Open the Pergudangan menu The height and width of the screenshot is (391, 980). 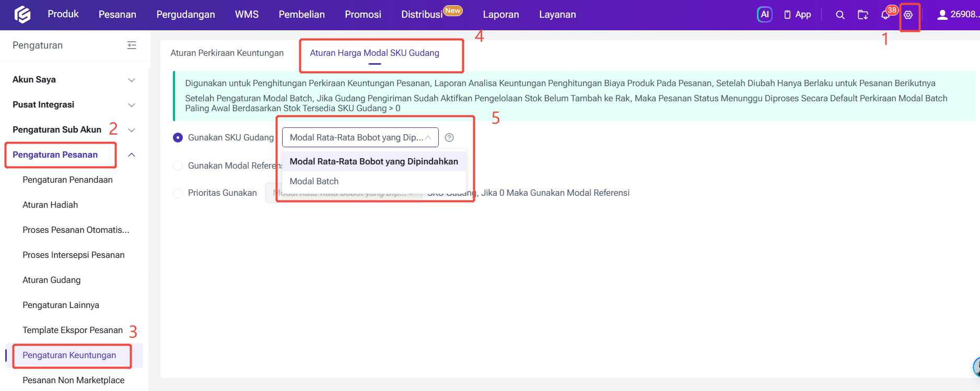[185, 15]
